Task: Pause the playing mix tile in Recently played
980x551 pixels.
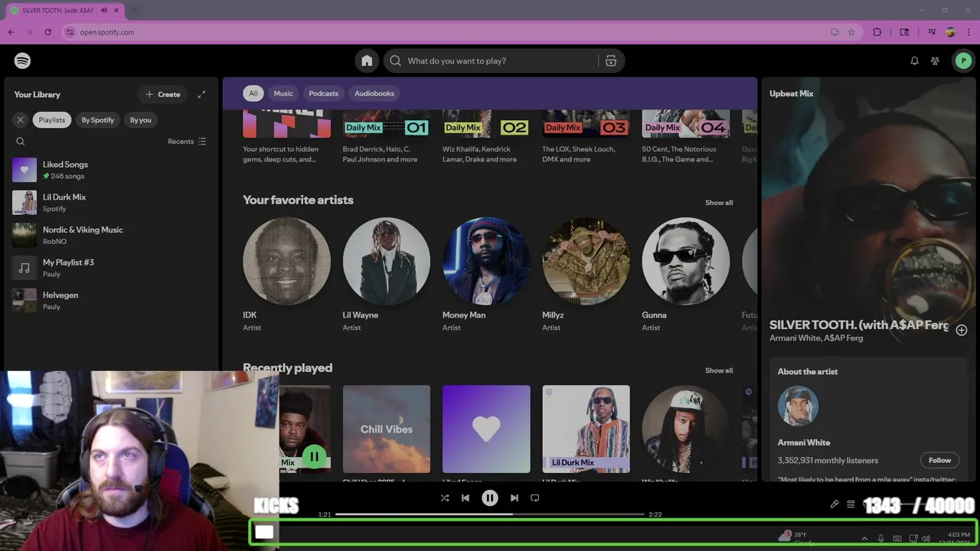Action: 314,457
